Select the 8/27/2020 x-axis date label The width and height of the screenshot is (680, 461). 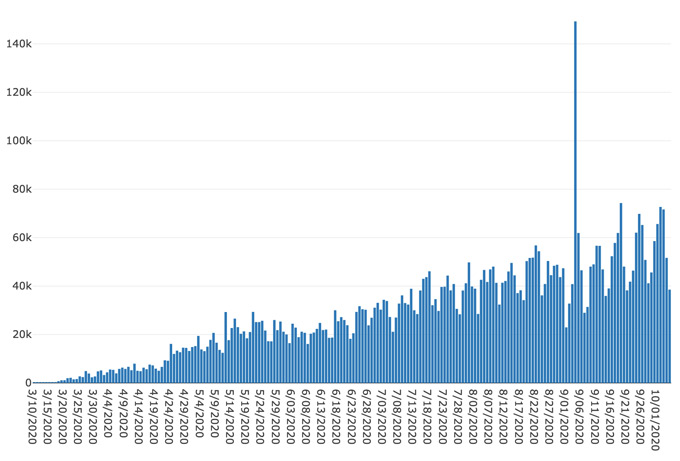548,416
